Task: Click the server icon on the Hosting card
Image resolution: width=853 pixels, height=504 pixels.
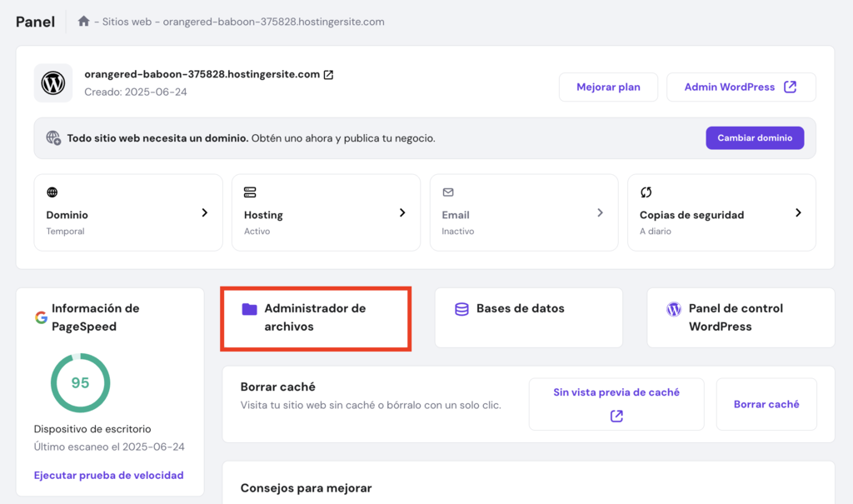Action: point(249,193)
